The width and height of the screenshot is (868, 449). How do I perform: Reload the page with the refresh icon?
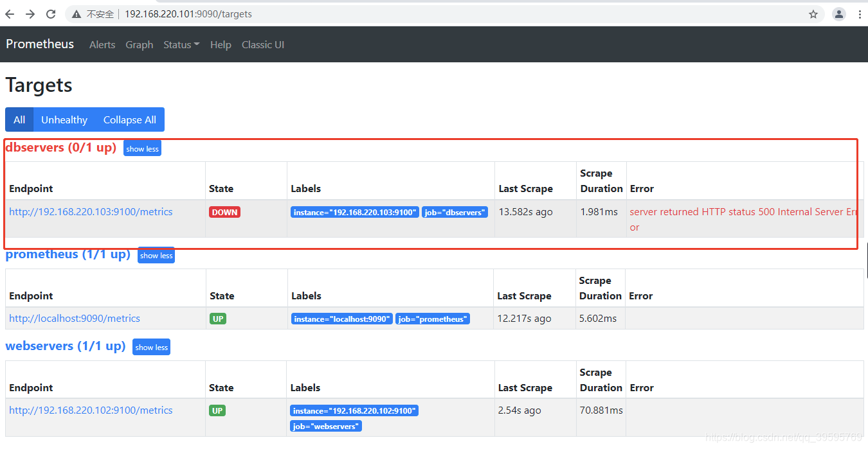click(x=51, y=14)
